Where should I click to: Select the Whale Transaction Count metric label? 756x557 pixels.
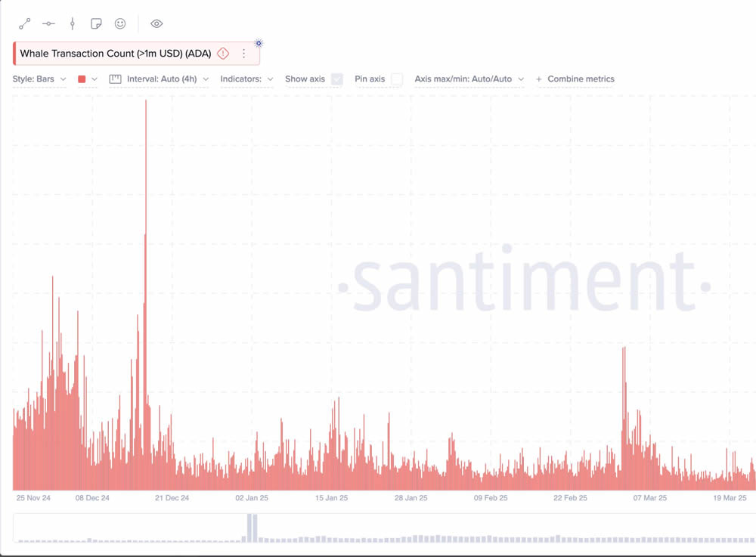click(115, 54)
